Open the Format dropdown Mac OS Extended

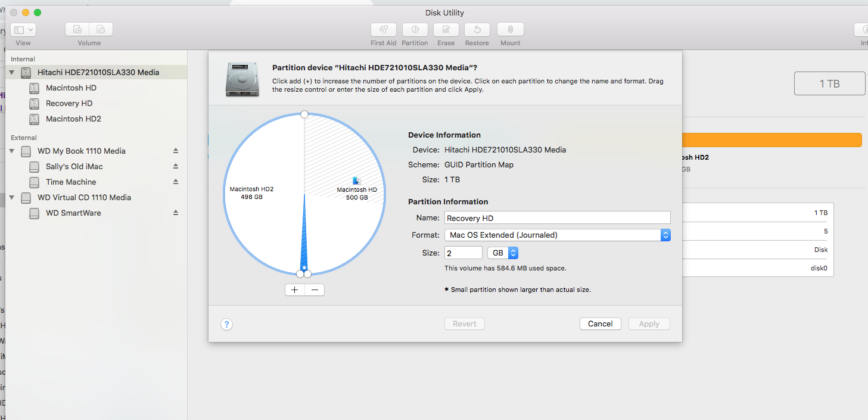pos(558,235)
